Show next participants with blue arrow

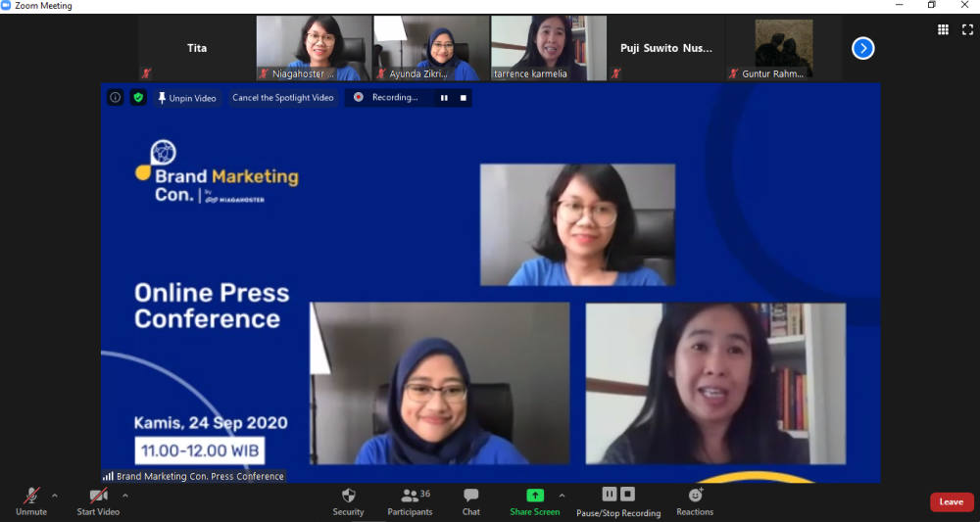tap(863, 48)
